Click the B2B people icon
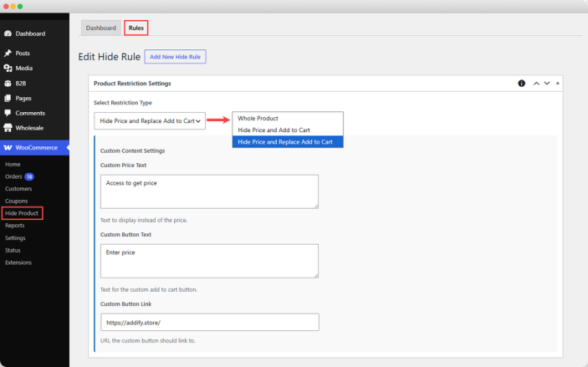The width and height of the screenshot is (588, 367). click(x=8, y=84)
